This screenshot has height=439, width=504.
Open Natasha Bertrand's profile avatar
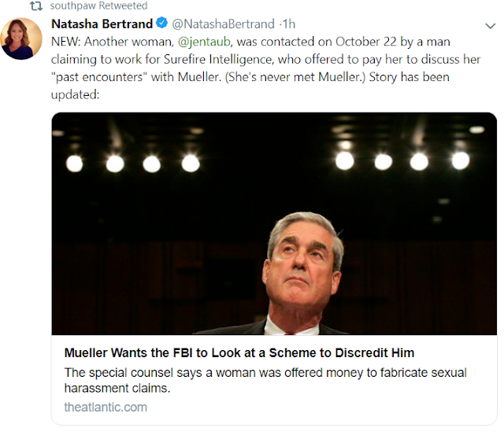[21, 38]
